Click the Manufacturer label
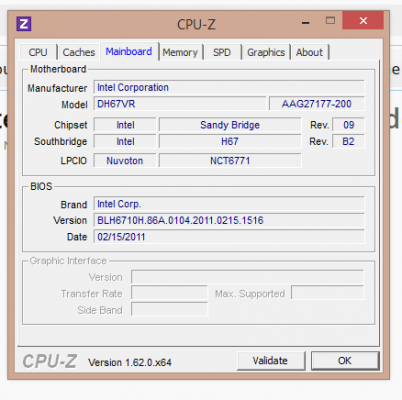This screenshot has height=400, width=402. (57, 88)
